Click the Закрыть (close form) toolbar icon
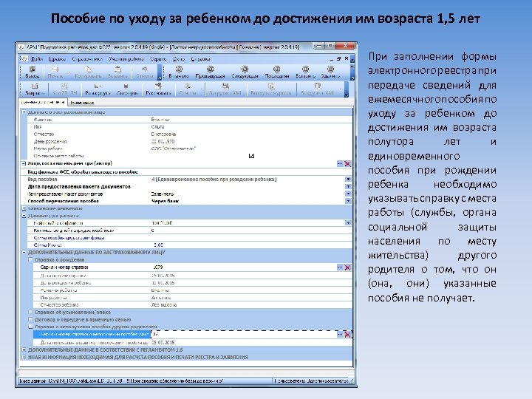532x399 pixels. (x=35, y=89)
